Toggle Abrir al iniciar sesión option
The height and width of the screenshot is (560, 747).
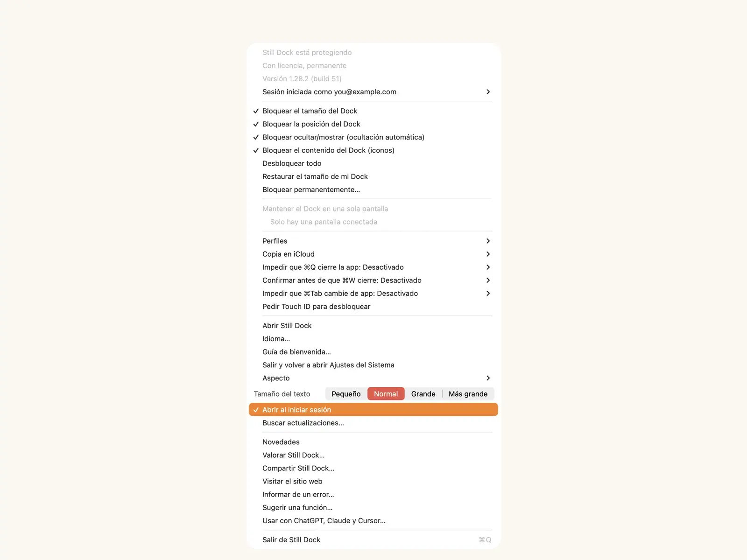pos(373,410)
